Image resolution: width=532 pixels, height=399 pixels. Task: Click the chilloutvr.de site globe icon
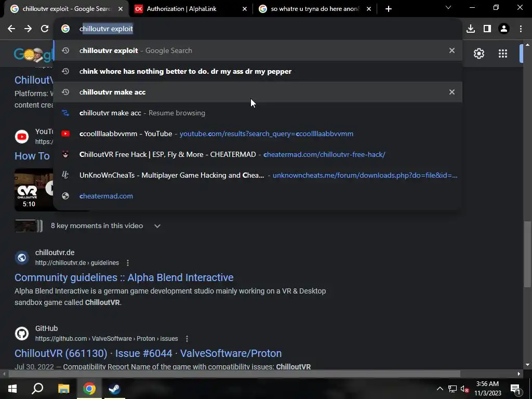(x=22, y=258)
